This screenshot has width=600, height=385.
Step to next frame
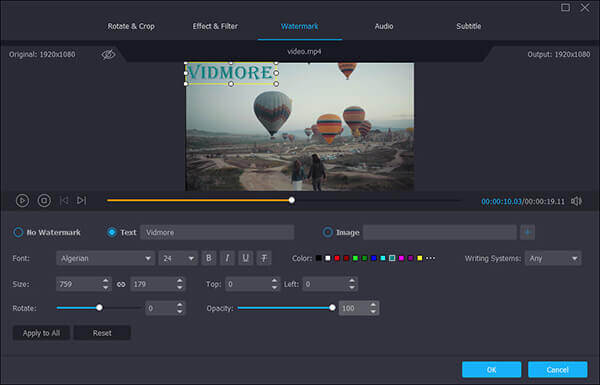[82, 201]
